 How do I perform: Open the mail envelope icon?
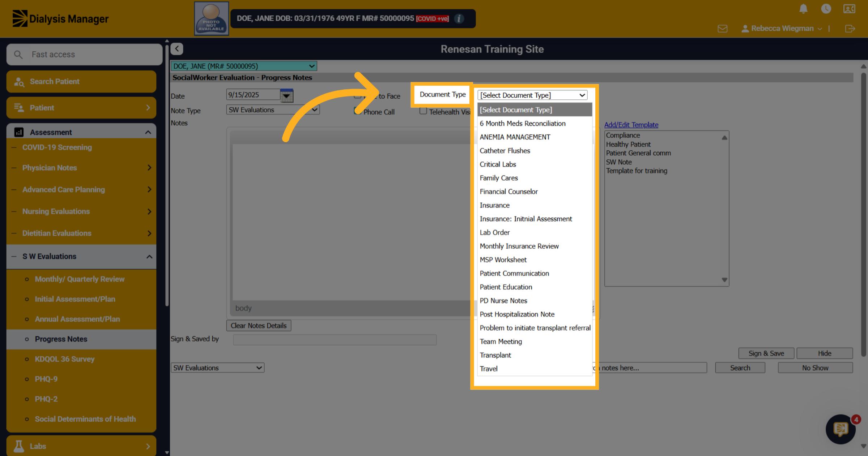click(723, 29)
